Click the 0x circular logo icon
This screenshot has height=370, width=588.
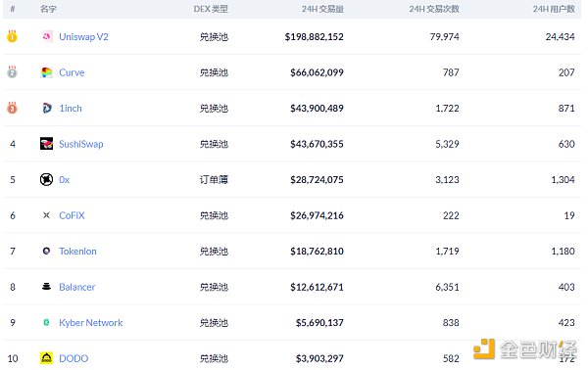46,179
